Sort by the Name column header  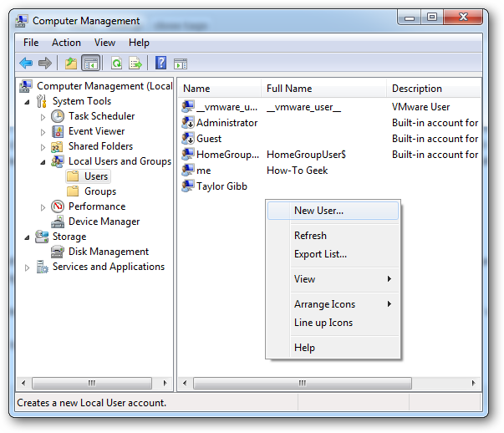[x=220, y=89]
